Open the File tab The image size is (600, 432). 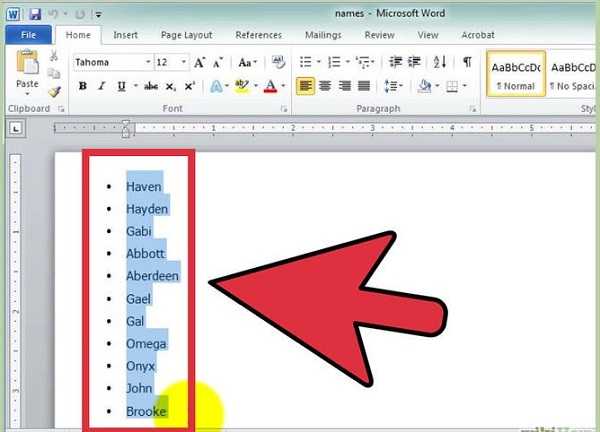[x=28, y=35]
